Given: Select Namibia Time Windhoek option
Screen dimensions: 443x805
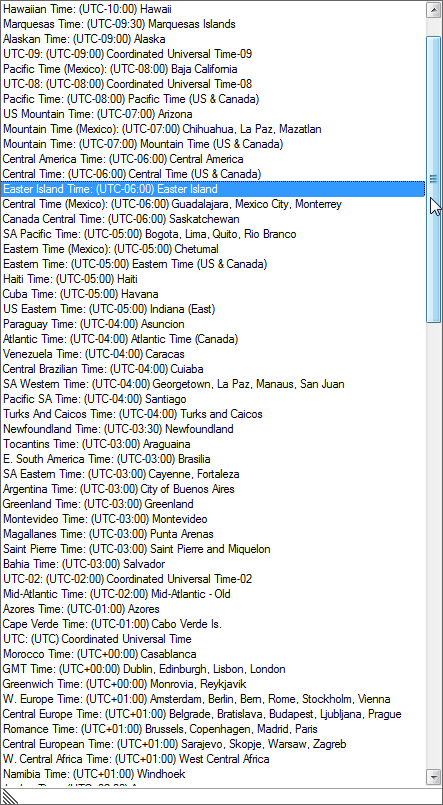Looking at the screenshot, I should pyautogui.click(x=213, y=774).
